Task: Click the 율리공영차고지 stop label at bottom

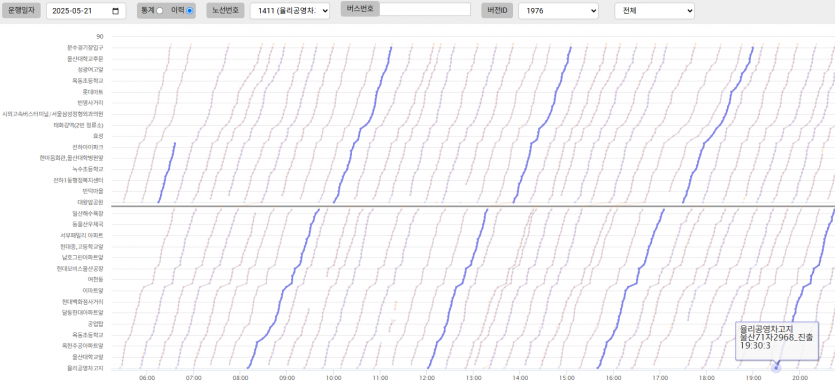Action: pos(85,368)
